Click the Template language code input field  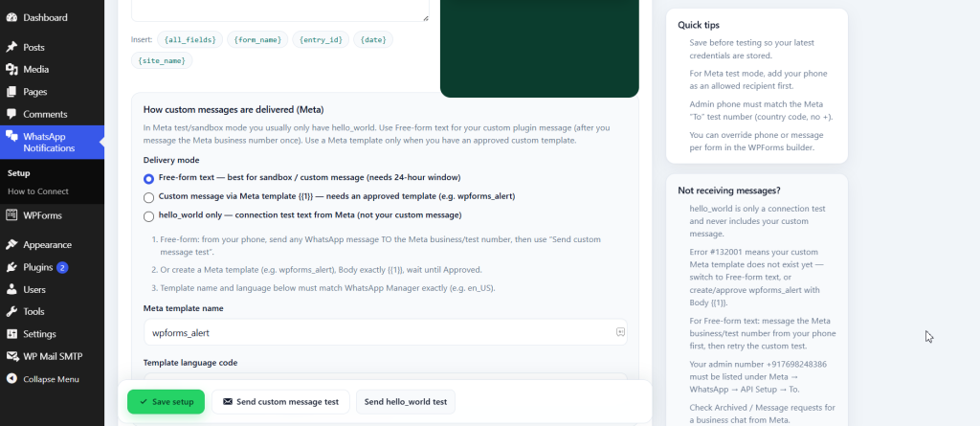pos(385,376)
